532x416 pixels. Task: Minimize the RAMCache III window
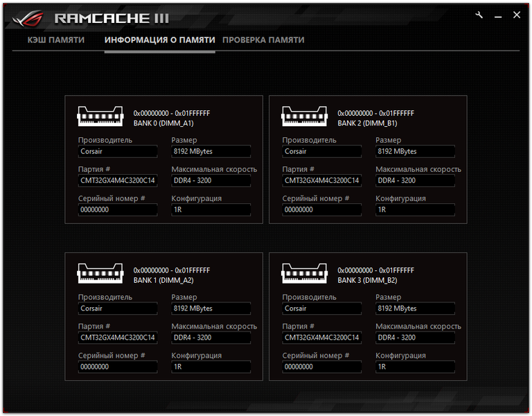click(498, 16)
